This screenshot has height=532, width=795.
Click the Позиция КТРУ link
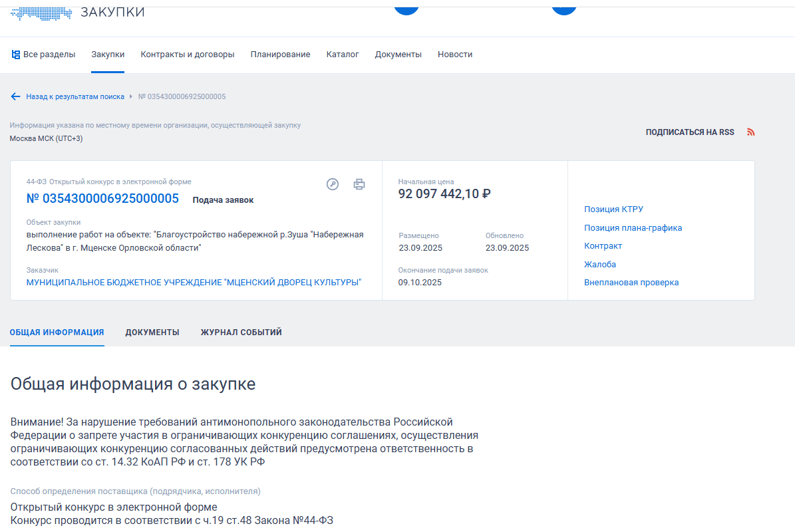613,209
